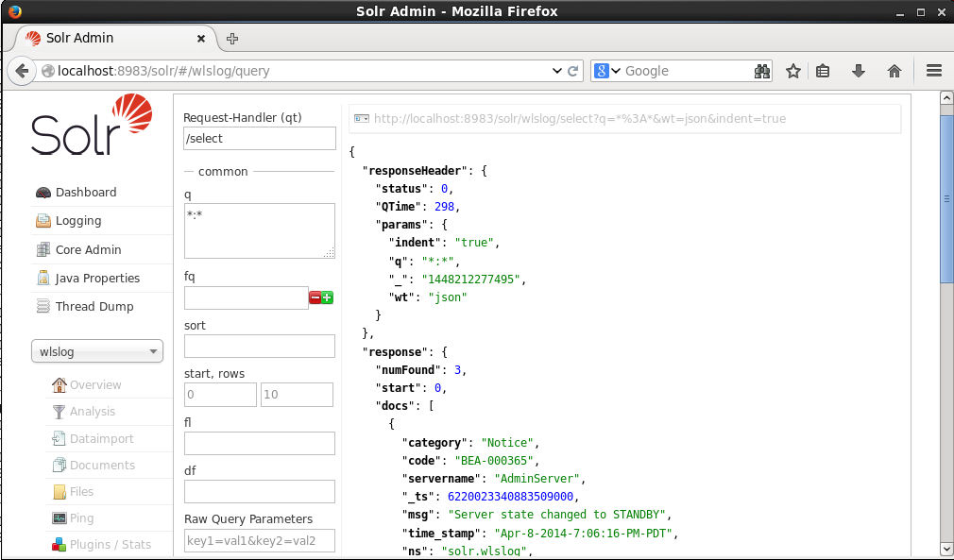Open Google search engine selector
954x560 pixels.
click(607, 71)
